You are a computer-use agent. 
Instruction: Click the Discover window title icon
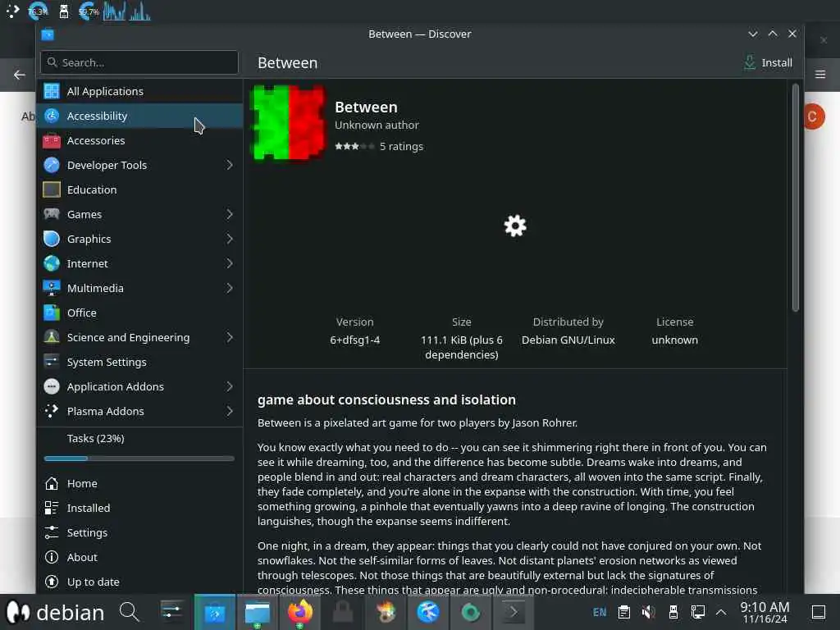click(48, 34)
